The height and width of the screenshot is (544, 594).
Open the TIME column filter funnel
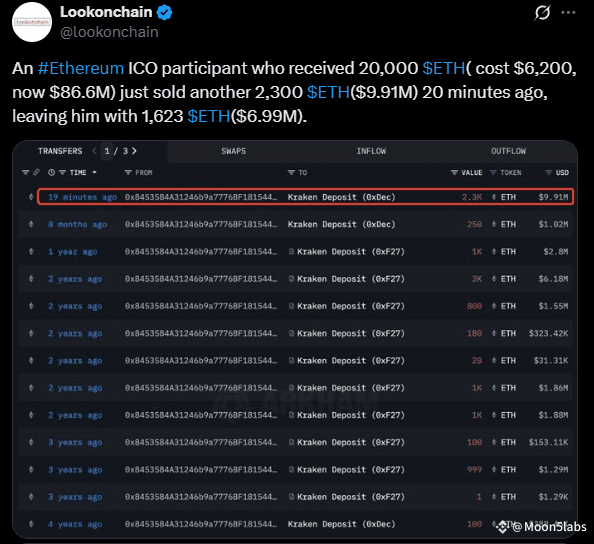[62, 172]
